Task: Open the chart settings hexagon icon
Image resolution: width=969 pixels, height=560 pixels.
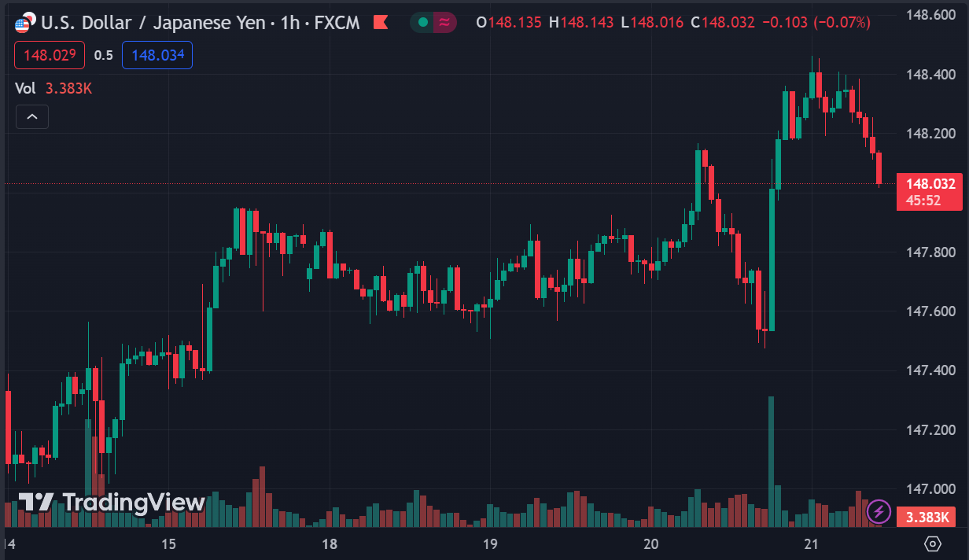Action: tap(933, 543)
